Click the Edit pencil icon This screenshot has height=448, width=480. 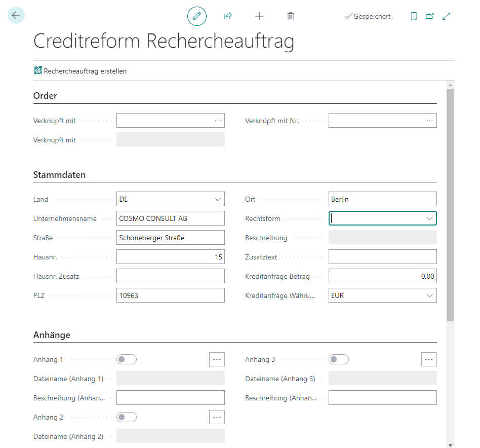click(x=197, y=16)
